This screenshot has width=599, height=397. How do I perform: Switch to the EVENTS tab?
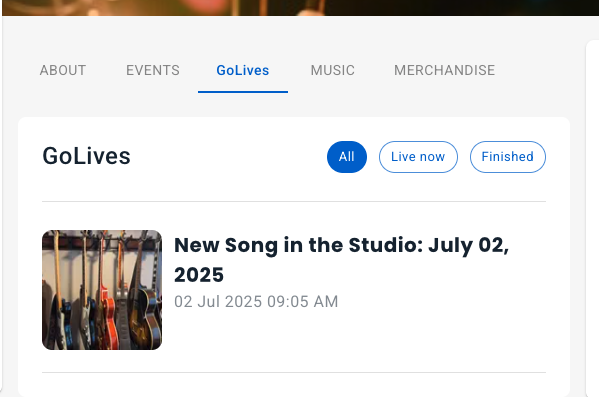[153, 70]
